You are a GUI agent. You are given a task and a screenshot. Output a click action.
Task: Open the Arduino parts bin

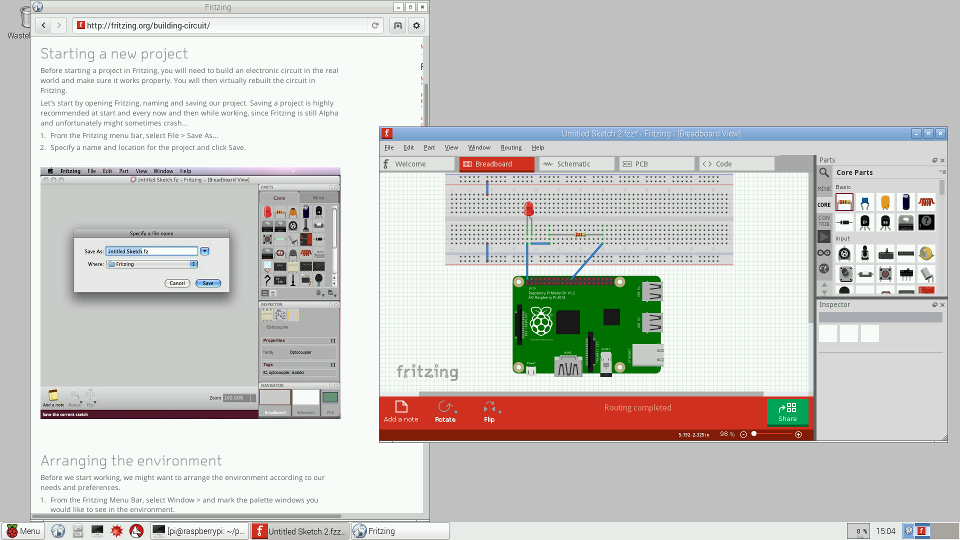click(824, 253)
